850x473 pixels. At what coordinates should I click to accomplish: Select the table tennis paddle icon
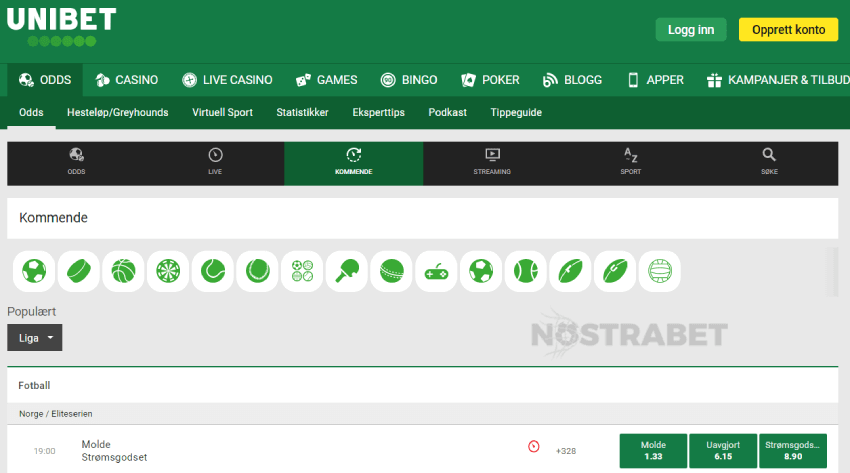(347, 271)
